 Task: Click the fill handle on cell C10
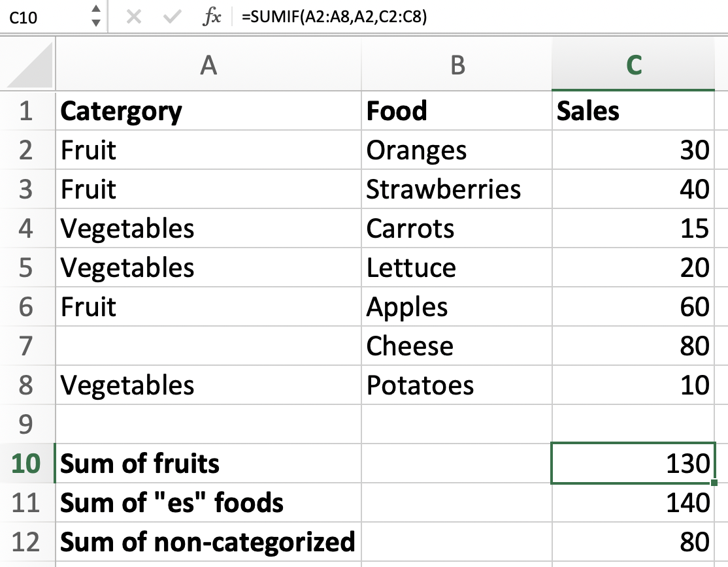[713, 483]
